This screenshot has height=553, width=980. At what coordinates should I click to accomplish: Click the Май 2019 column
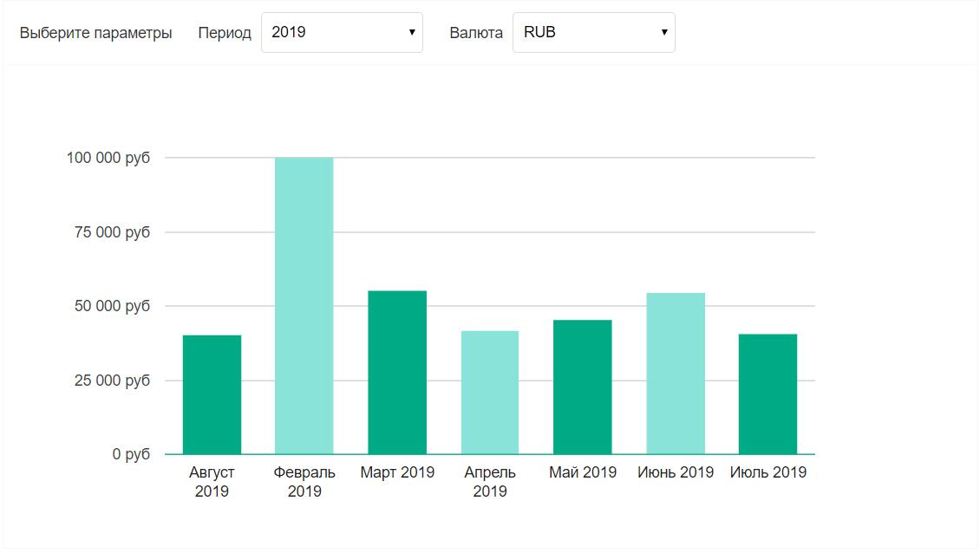(x=583, y=386)
